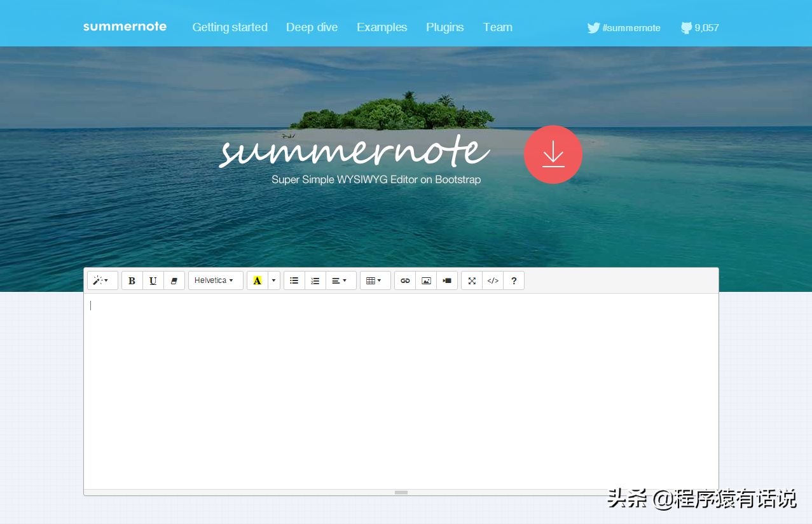This screenshot has height=524, width=812.
Task: Toggle underline formatting
Action: pyautogui.click(x=153, y=280)
